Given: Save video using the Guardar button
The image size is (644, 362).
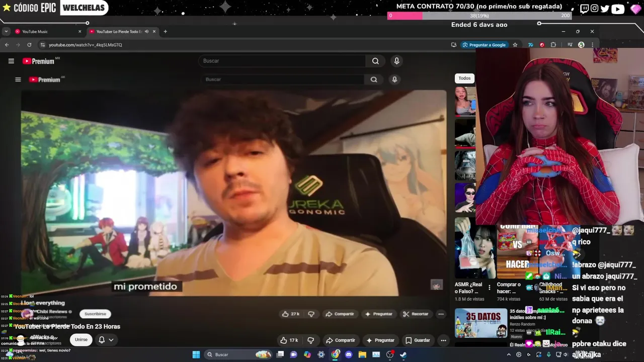Looking at the screenshot, I should click(418, 340).
